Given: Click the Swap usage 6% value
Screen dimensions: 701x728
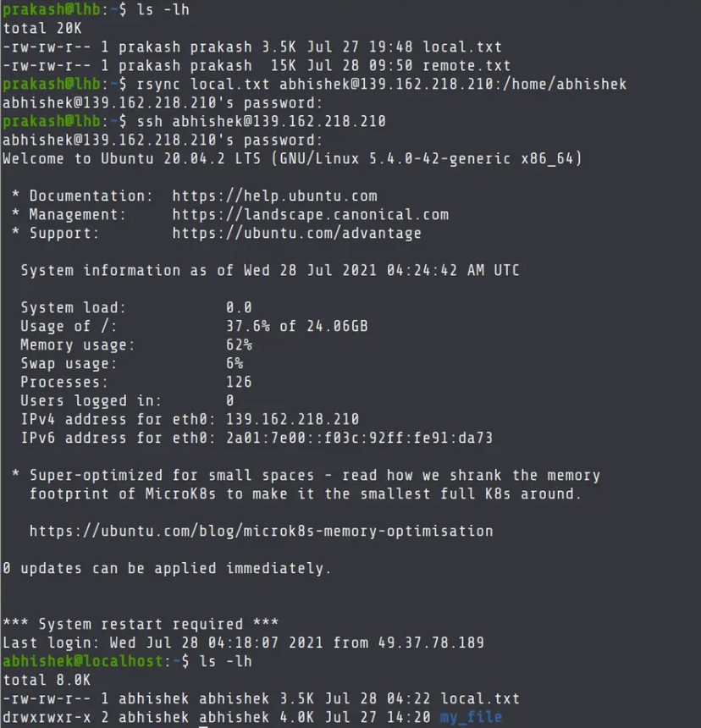Looking at the screenshot, I should [x=235, y=363].
